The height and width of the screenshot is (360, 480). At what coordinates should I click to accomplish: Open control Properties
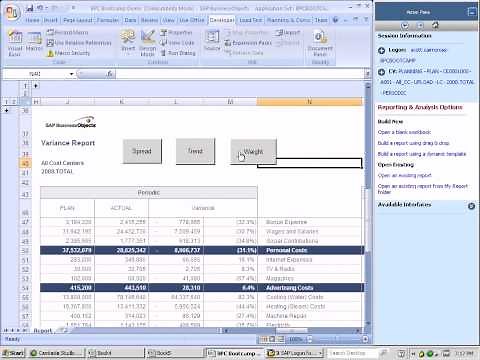(176, 32)
